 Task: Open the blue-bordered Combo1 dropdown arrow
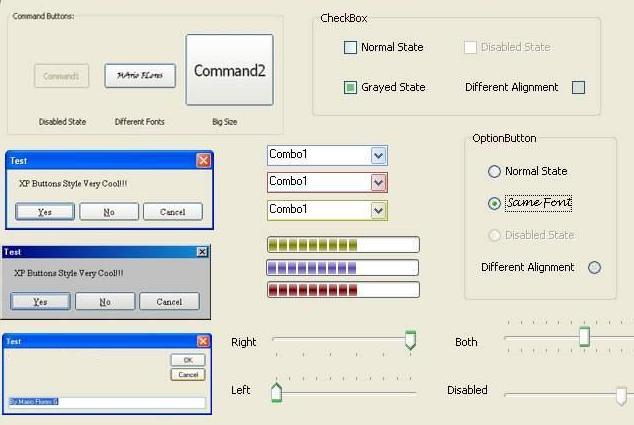coord(378,155)
